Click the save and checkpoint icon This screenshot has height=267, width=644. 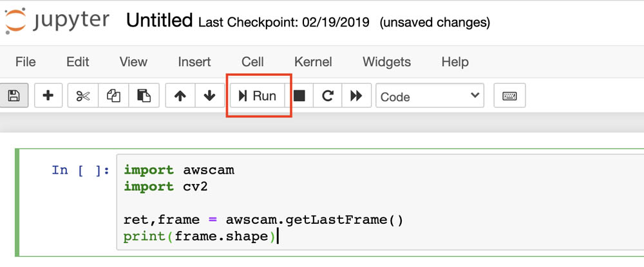[14, 96]
